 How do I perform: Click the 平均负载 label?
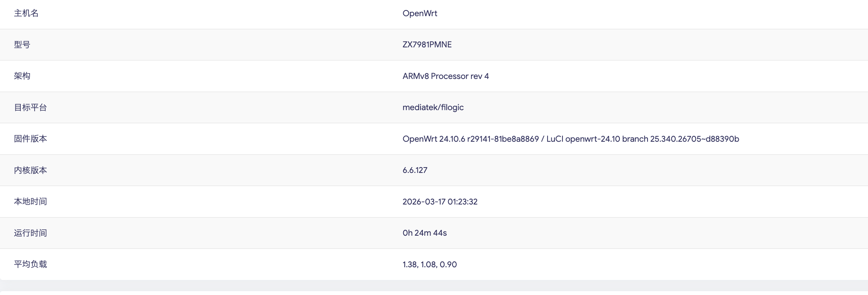pos(30,265)
